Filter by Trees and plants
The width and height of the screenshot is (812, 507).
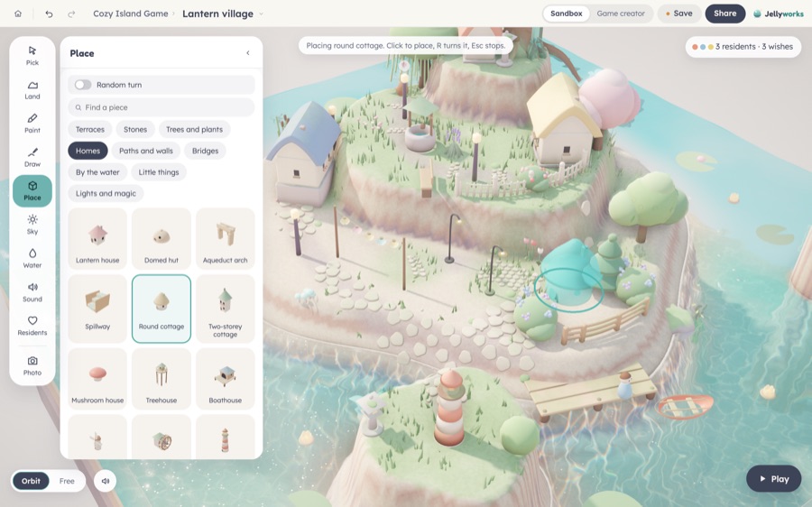point(194,130)
